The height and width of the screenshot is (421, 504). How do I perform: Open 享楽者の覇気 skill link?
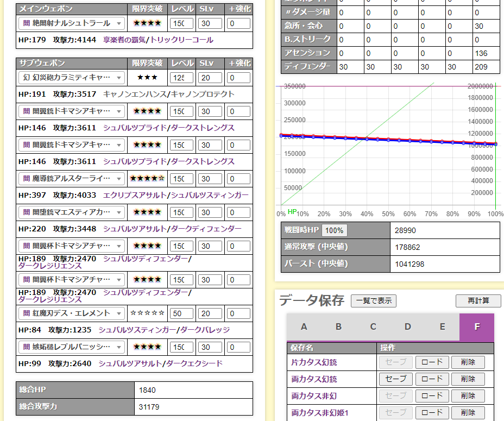click(124, 40)
